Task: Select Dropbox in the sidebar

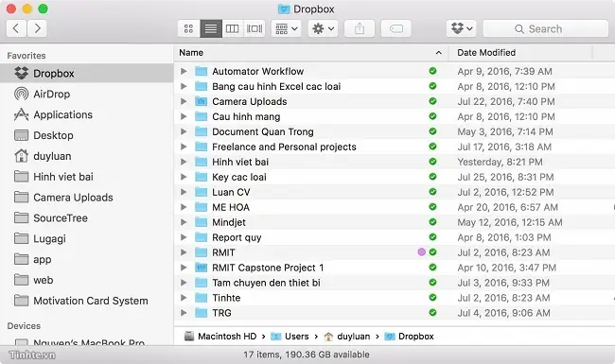Action: click(x=87, y=73)
